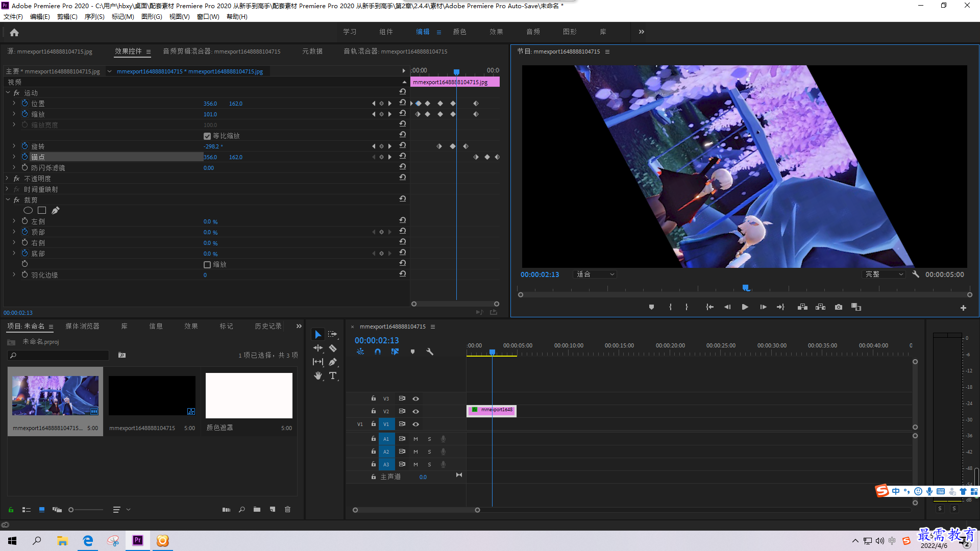Screen dimensions: 980x551
Task: Reset the Position parameter
Action: (x=403, y=103)
